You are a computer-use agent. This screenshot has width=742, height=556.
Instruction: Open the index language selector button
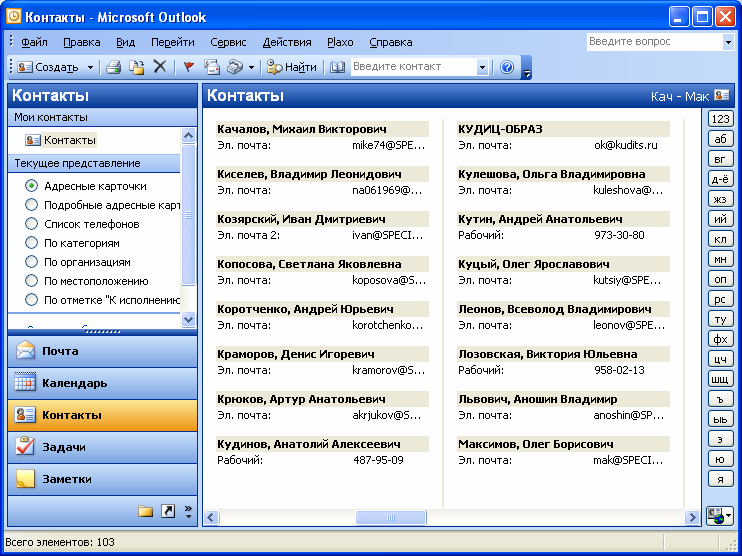719,515
